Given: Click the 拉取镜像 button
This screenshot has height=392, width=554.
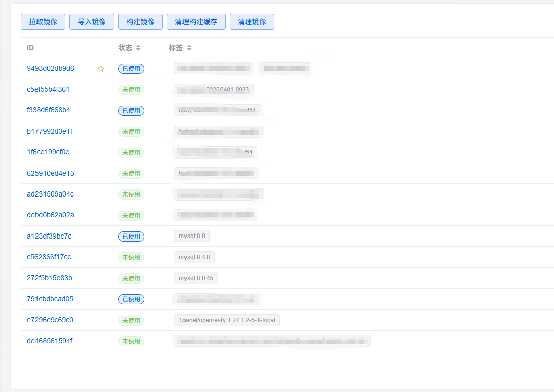Looking at the screenshot, I should (43, 22).
